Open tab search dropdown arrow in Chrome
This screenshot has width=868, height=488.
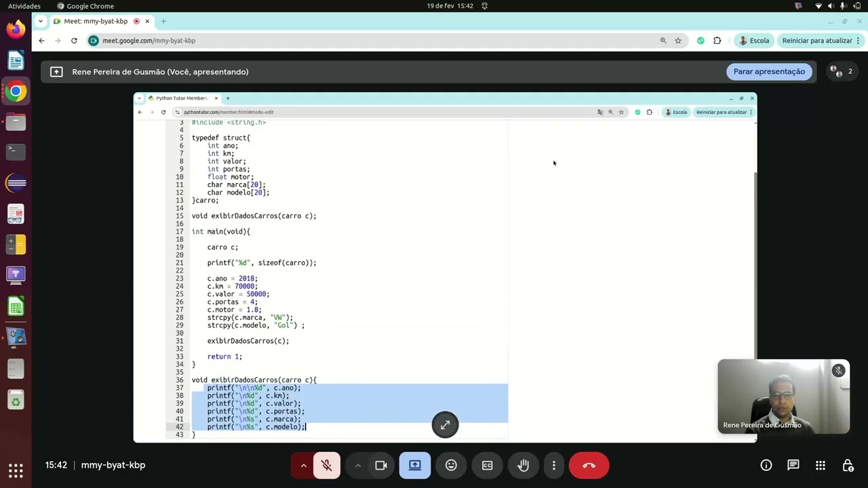coord(40,21)
